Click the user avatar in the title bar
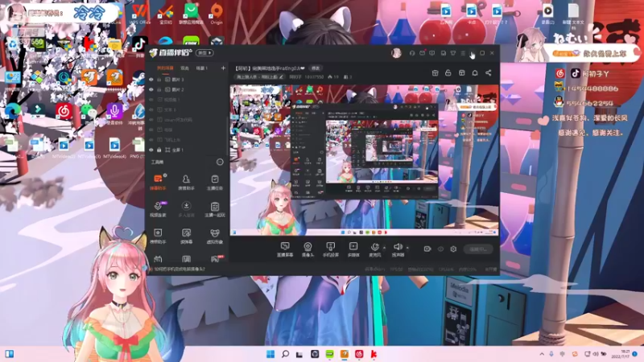The width and height of the screenshot is (644, 362). point(396,53)
